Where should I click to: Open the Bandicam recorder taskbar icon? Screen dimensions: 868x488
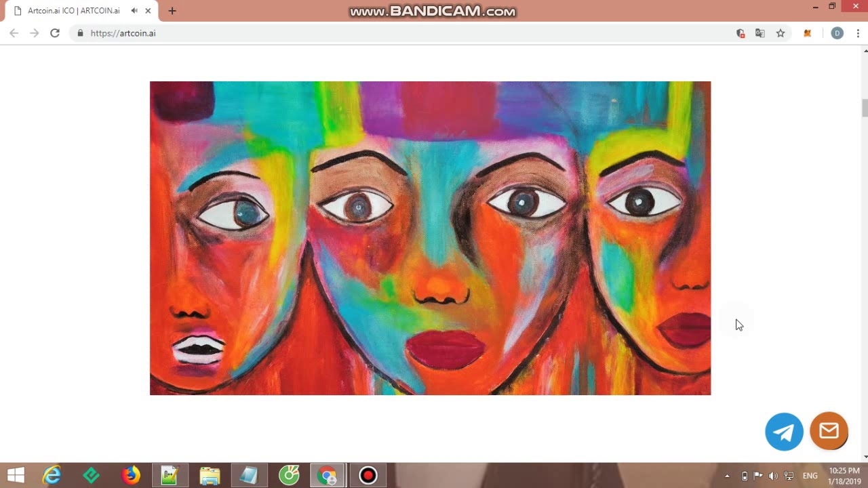(x=368, y=475)
